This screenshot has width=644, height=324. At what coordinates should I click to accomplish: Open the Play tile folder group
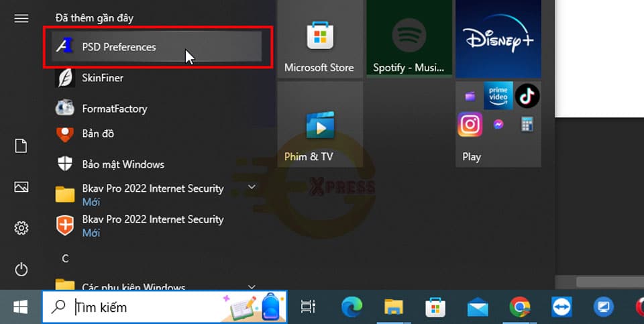[498, 124]
